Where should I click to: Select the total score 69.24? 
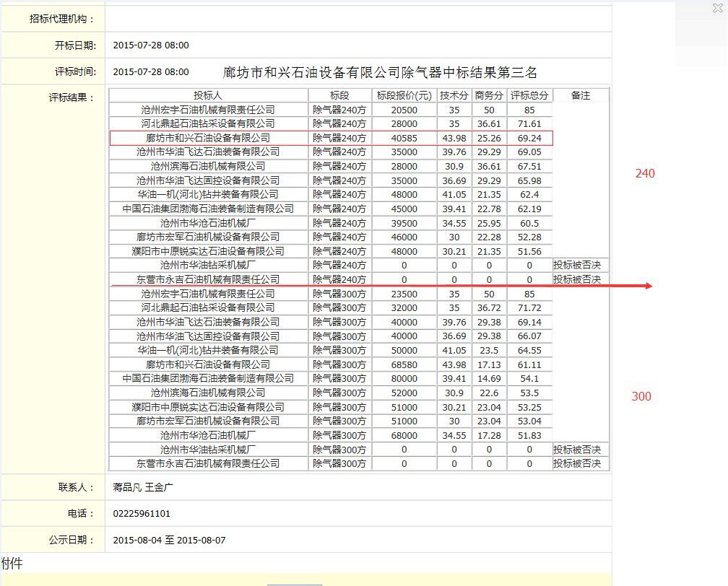tap(529, 139)
